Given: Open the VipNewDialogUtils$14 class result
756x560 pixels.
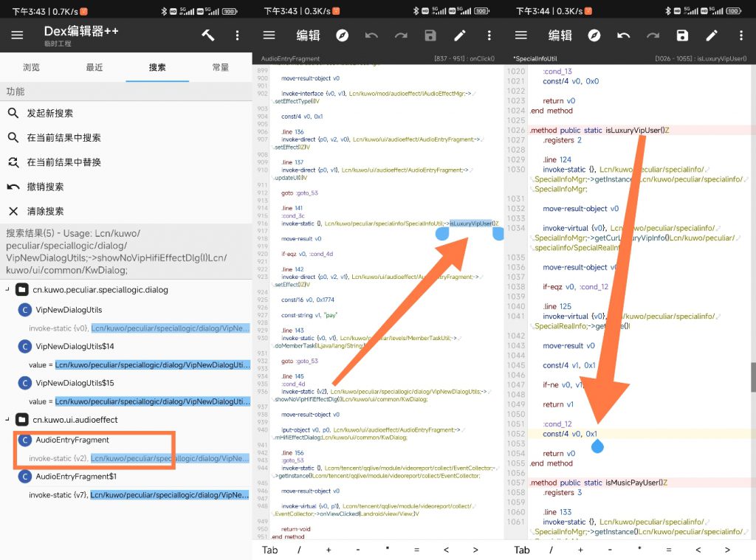Looking at the screenshot, I should click(x=75, y=347).
